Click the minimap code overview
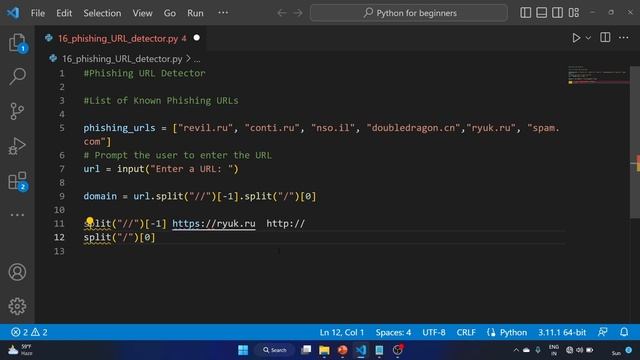The width and height of the screenshot is (640, 360). point(598,75)
